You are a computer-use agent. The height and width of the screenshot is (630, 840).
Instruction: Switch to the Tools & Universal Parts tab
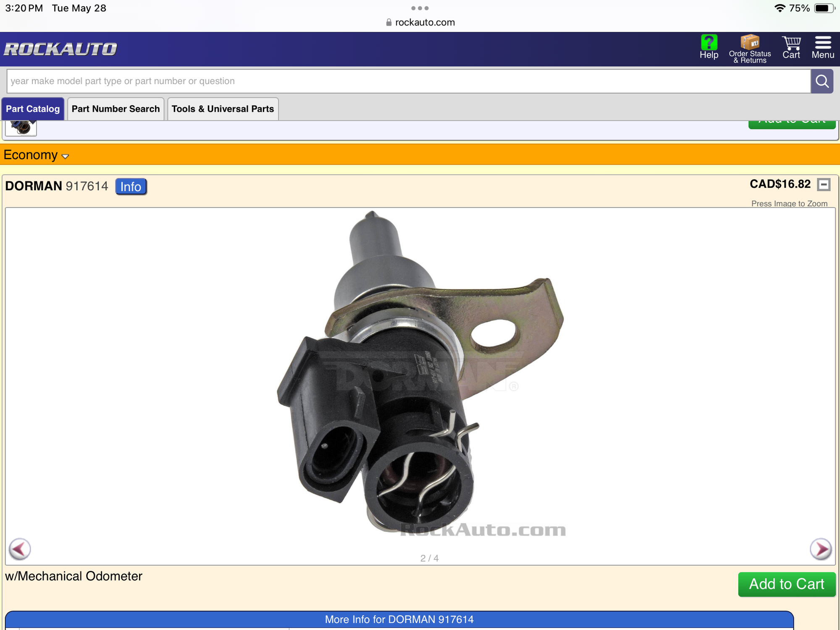[223, 108]
